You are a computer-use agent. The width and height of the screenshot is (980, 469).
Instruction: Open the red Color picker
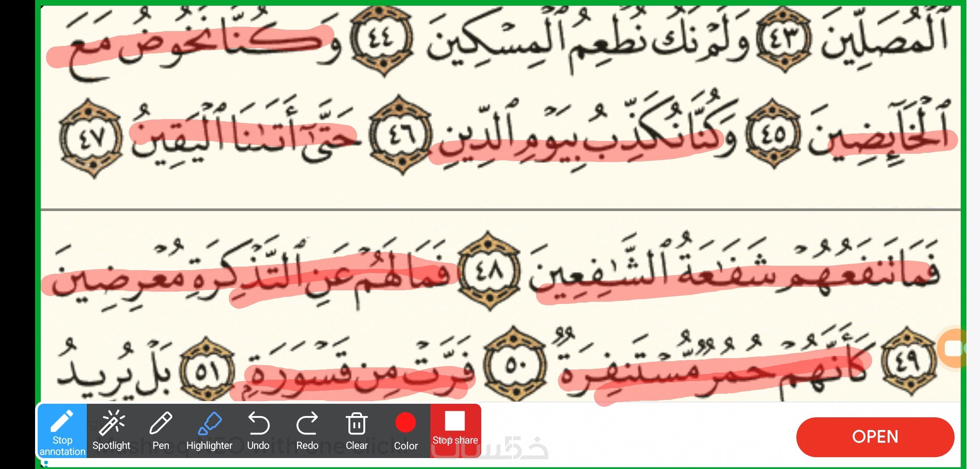(x=406, y=431)
